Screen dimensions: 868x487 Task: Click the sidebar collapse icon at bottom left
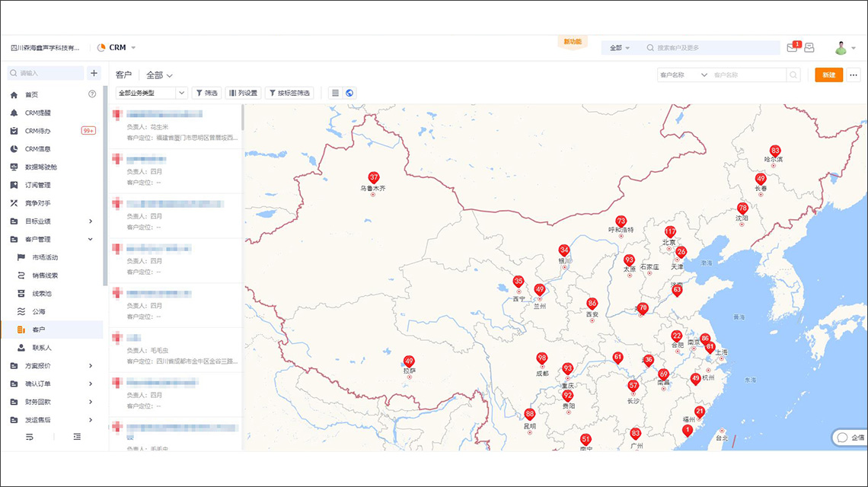click(30, 438)
